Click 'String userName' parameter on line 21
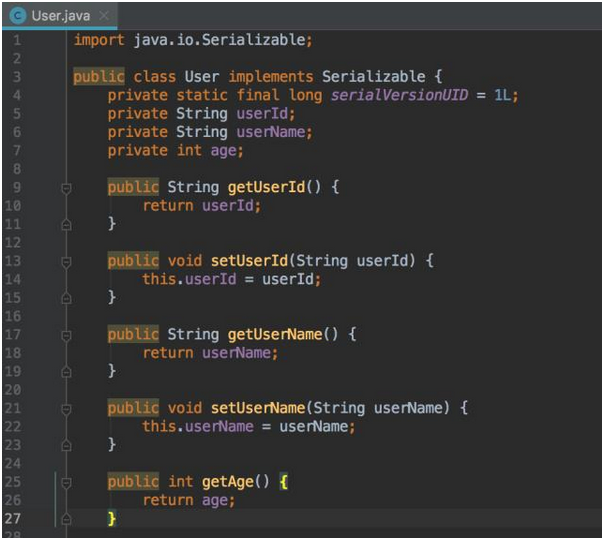This screenshot has height=538, width=602. [378, 408]
